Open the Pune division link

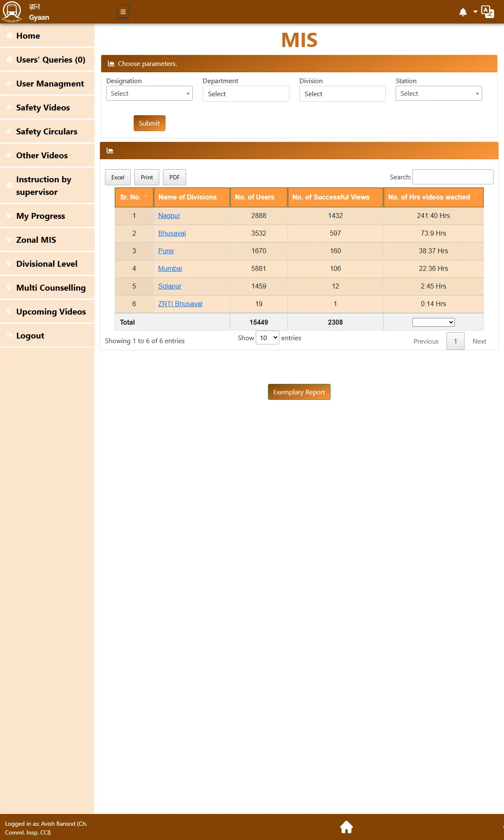166,251
